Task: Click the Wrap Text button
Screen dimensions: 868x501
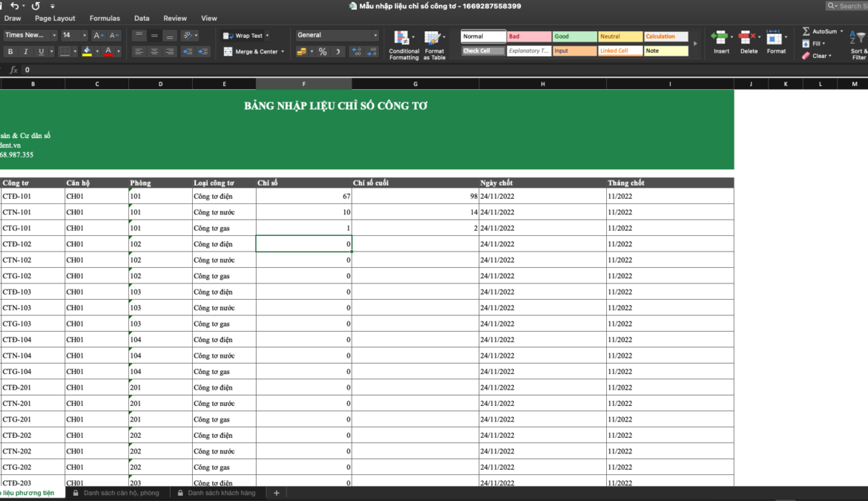Action: pos(245,36)
